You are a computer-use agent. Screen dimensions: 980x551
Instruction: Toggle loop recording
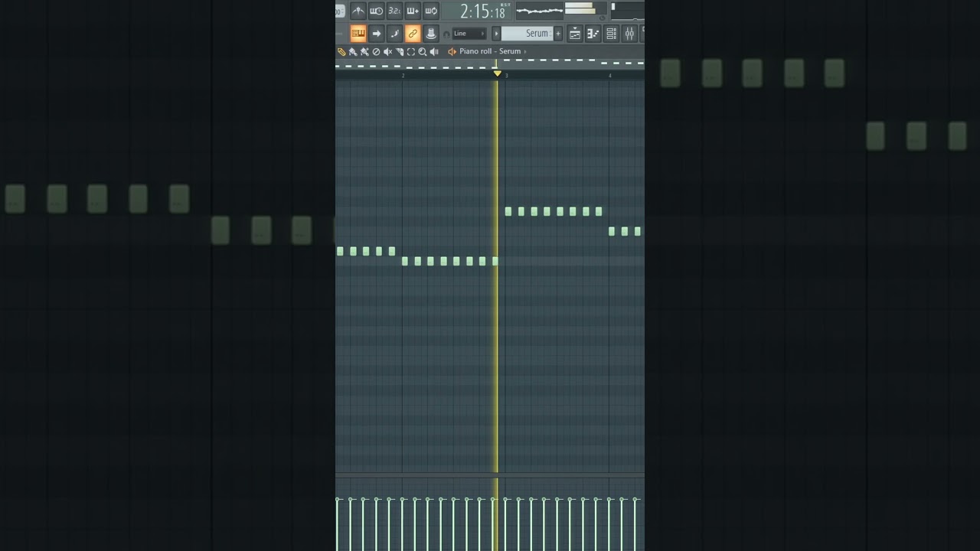point(431,11)
